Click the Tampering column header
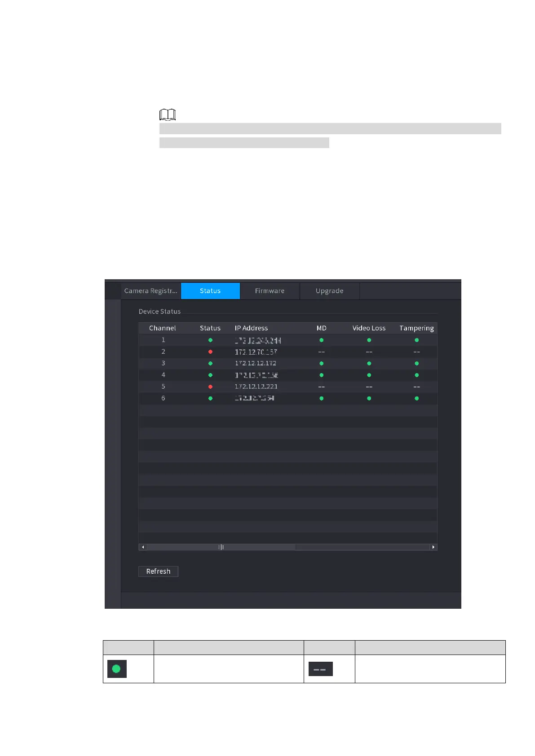Viewport: 535px width, 756px height. [416, 328]
